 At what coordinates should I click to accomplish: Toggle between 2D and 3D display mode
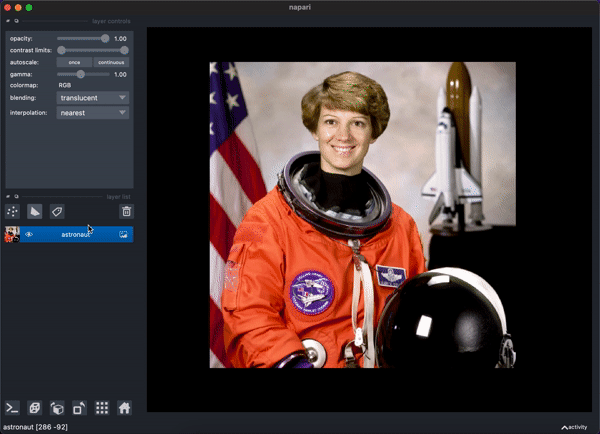35,408
